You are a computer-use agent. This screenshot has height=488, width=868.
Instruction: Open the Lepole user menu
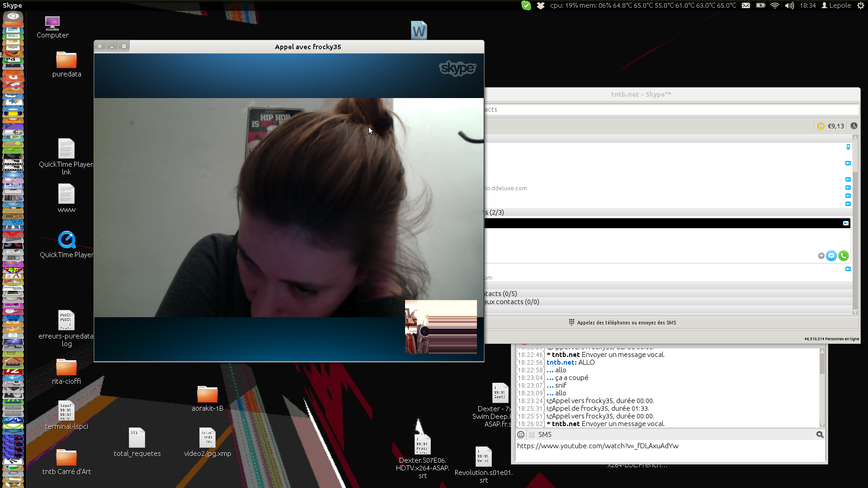click(836, 5)
